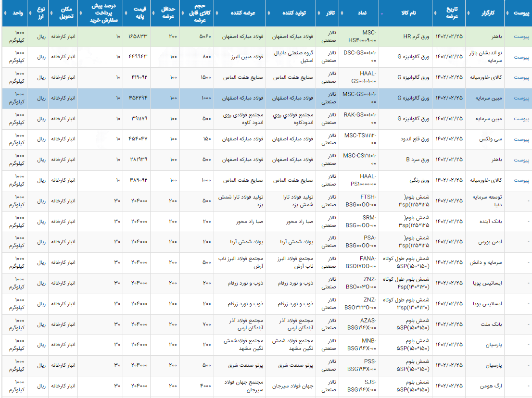Image resolution: width=532 pixels, height=398 pixels.
Task: Open پیوست link for DSC-GS row
Action: (x=521, y=57)
